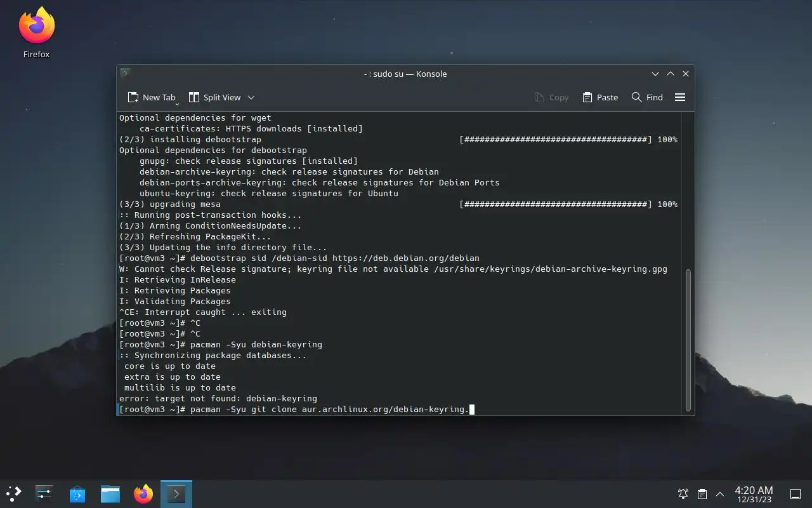
Task: Click the Konsole taskbar entry
Action: (176, 493)
